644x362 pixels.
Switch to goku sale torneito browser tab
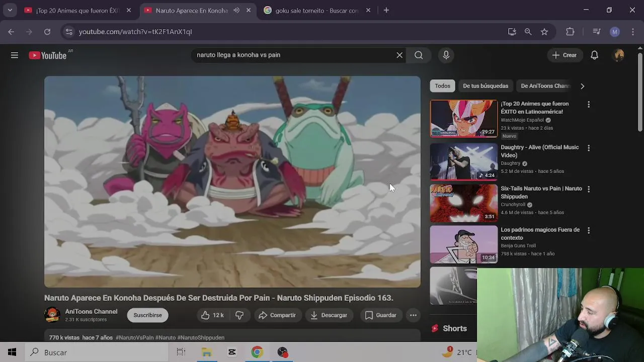(317, 10)
